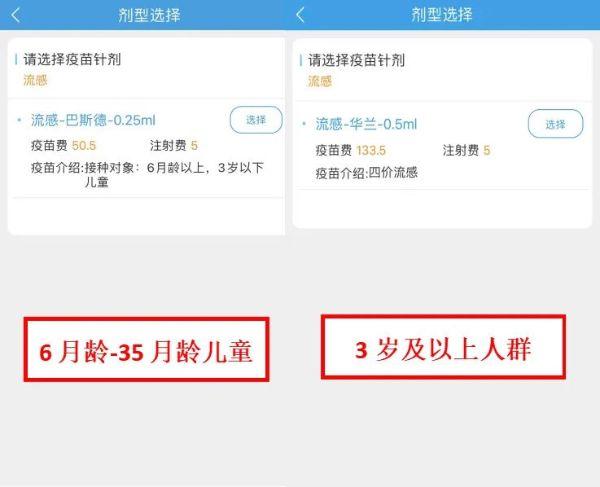Click the red 3岁及以上人群 box

pyautogui.click(x=443, y=347)
